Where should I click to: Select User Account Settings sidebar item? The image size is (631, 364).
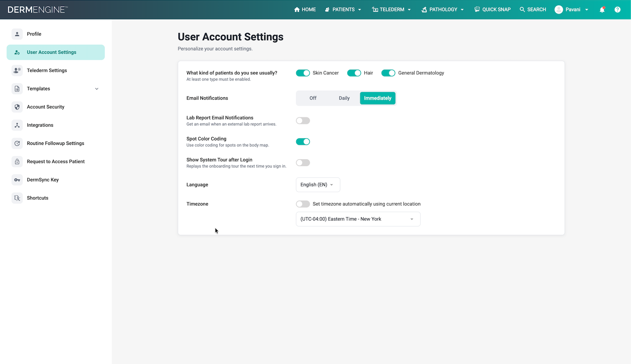(55, 52)
